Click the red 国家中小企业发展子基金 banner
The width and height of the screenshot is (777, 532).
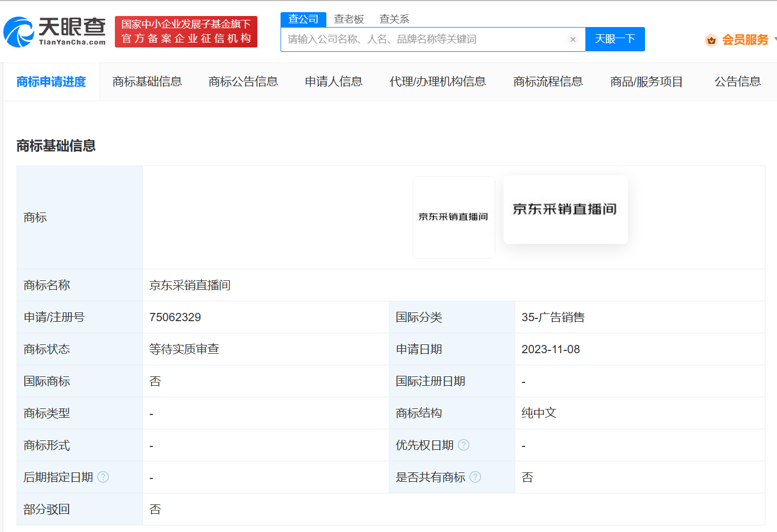point(186,31)
